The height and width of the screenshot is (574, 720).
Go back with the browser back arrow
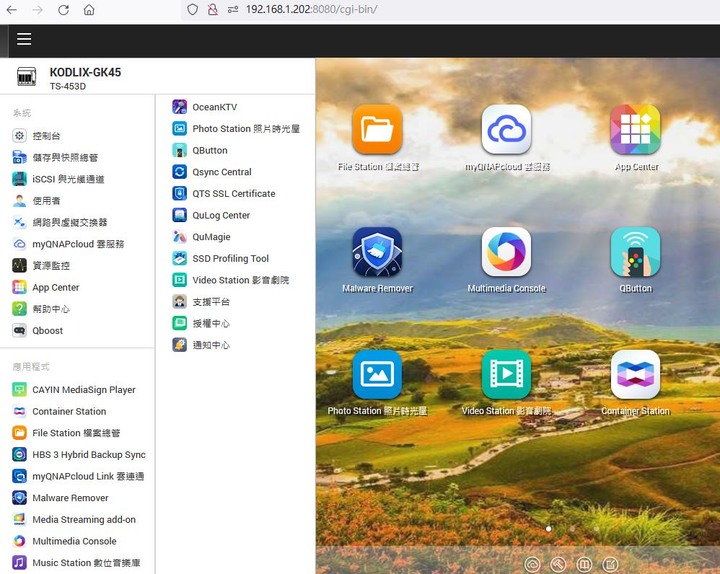(x=11, y=10)
